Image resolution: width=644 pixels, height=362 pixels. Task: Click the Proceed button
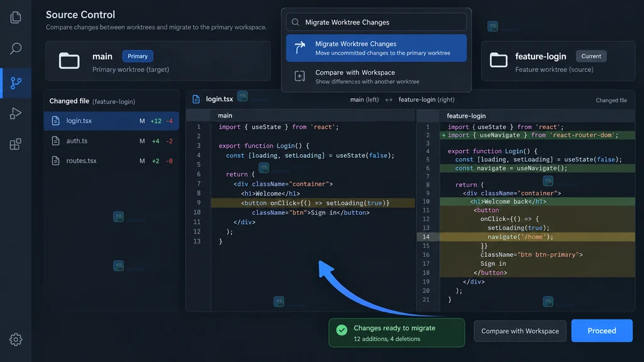[x=602, y=331]
